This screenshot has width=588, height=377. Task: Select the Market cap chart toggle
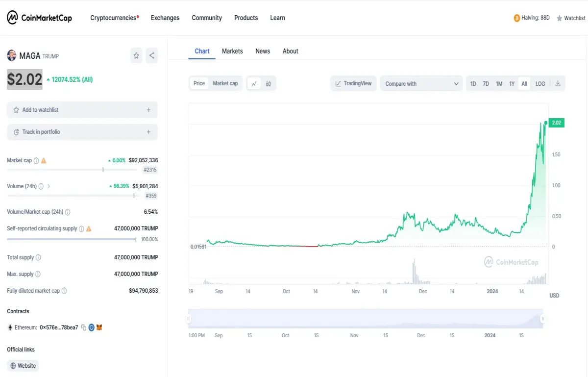(x=225, y=83)
